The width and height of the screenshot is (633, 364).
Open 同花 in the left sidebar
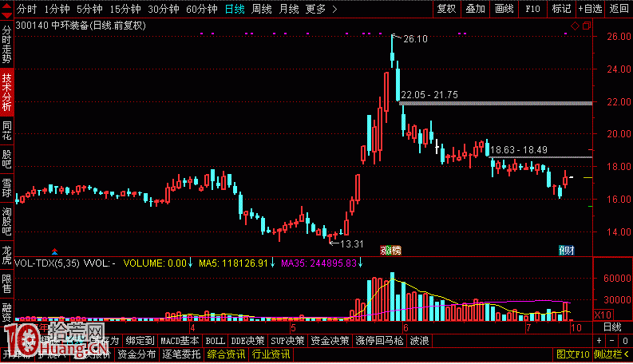tap(6, 130)
